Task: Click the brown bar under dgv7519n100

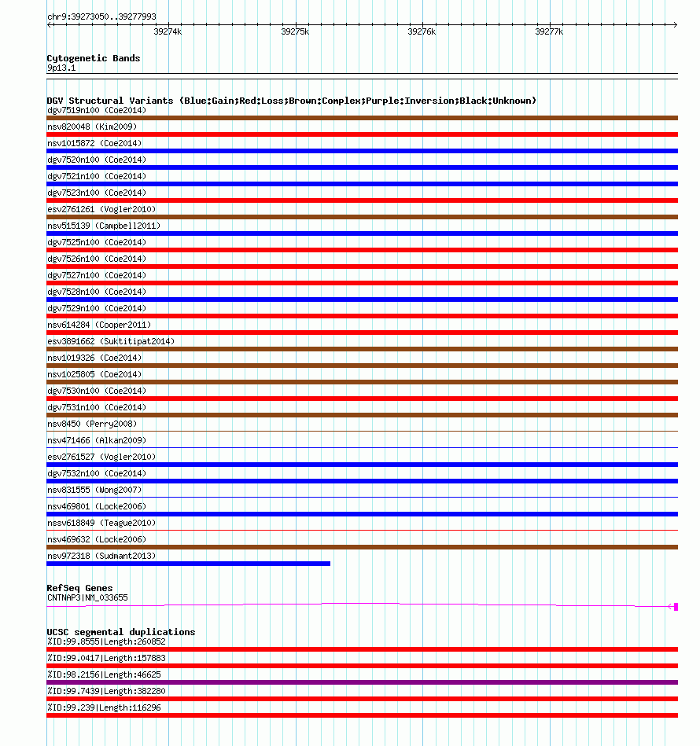Action: [362, 118]
